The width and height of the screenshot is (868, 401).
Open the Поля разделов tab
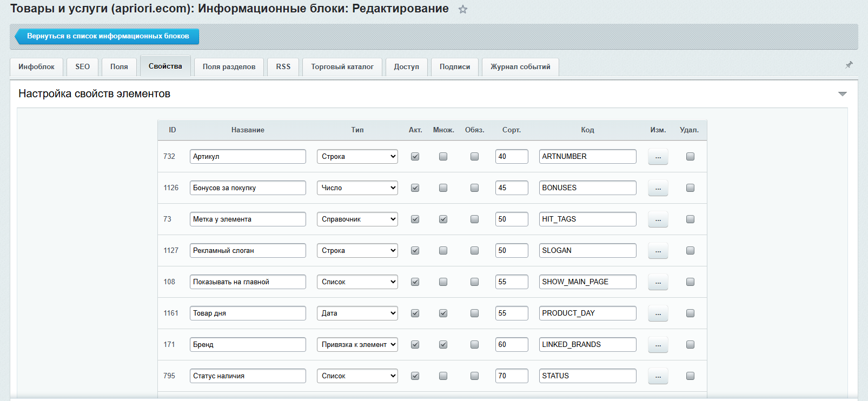pos(229,66)
